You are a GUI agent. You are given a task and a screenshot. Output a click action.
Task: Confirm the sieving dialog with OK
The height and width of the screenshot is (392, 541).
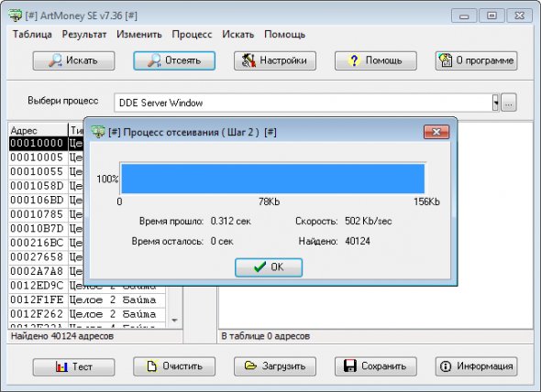pos(269,267)
